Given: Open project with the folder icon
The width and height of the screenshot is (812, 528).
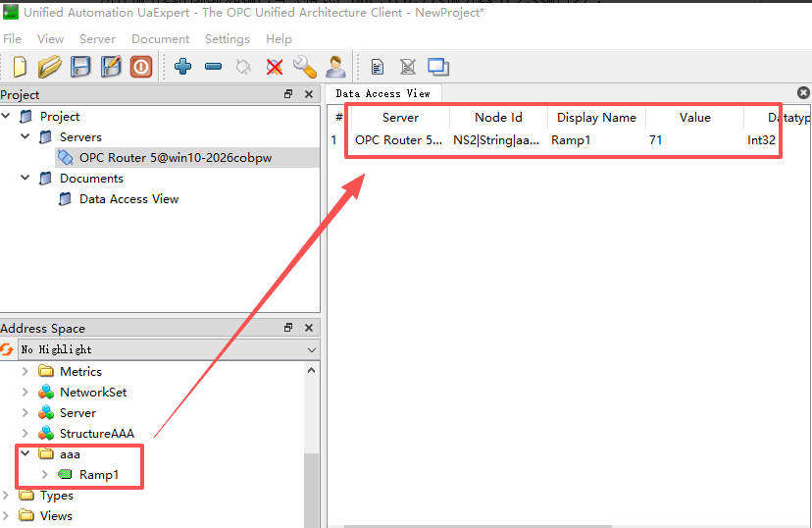Looking at the screenshot, I should [50, 67].
